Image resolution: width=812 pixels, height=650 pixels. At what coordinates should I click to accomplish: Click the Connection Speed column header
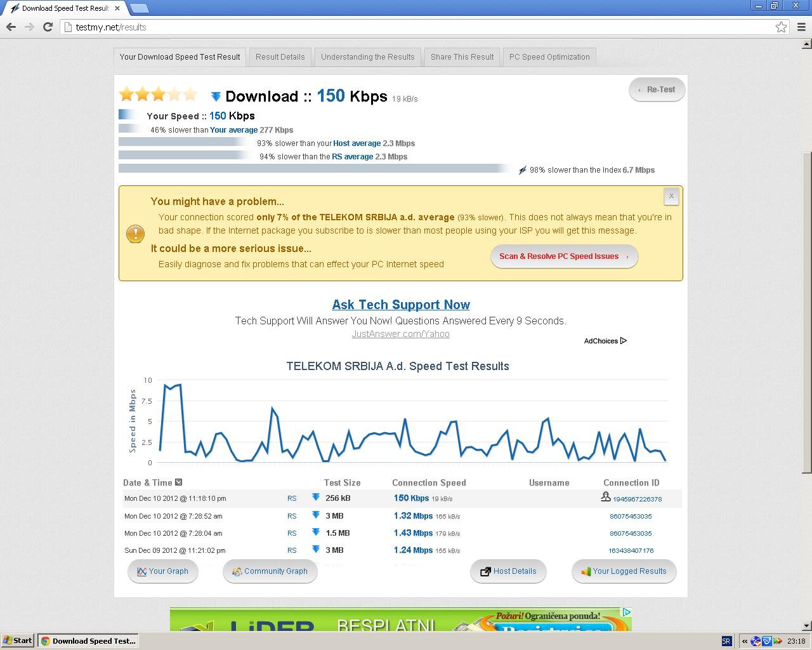tap(429, 483)
